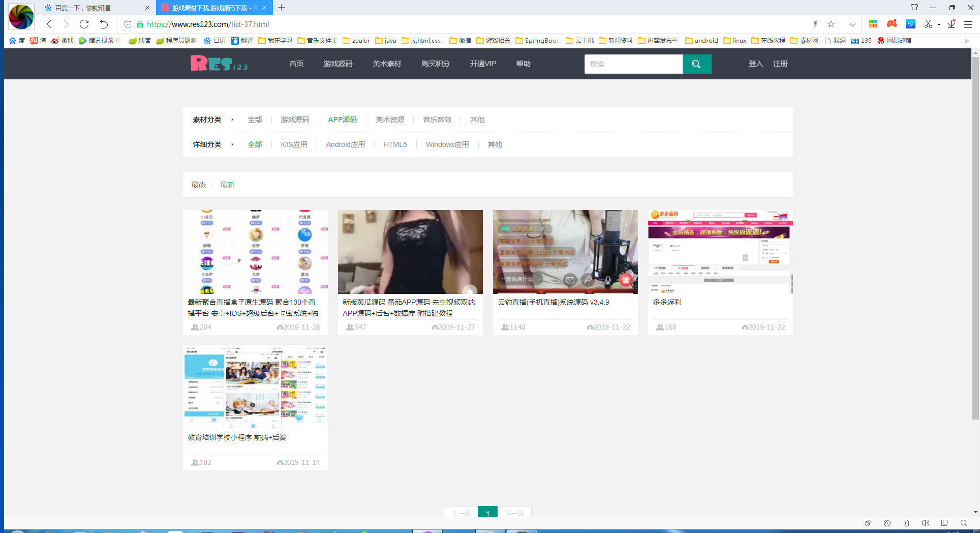Open the game controller extension icon
Image resolution: width=980 pixels, height=533 pixels.
pyautogui.click(x=892, y=24)
